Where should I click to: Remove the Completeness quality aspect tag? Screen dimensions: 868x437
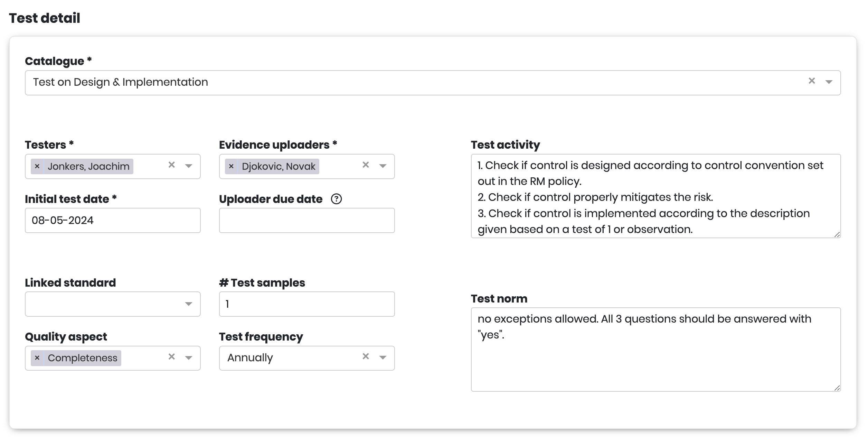(37, 358)
